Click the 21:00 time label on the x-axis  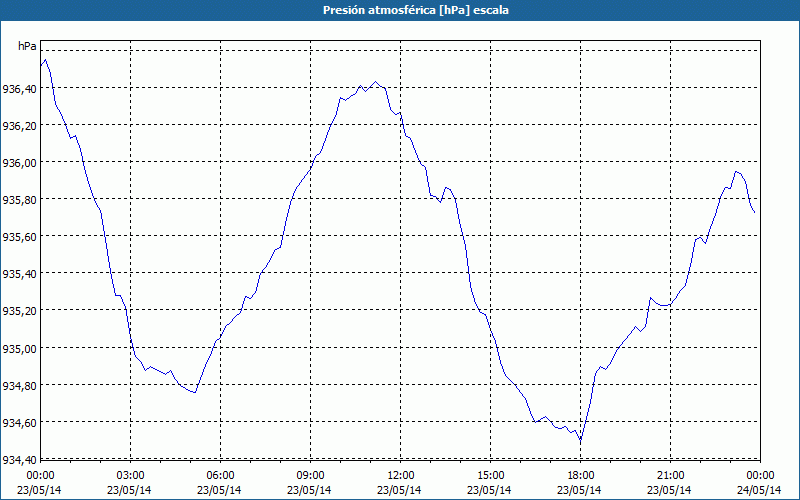pos(670,476)
